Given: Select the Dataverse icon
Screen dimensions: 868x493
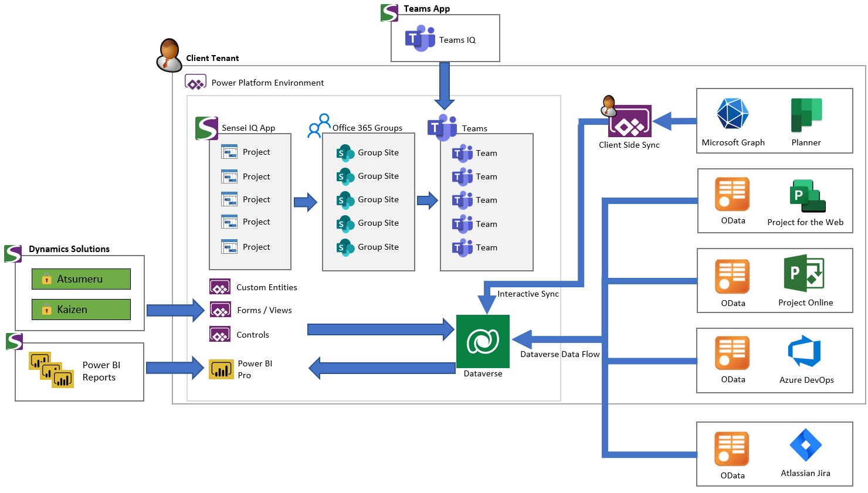Looking at the screenshot, I should coord(483,340).
